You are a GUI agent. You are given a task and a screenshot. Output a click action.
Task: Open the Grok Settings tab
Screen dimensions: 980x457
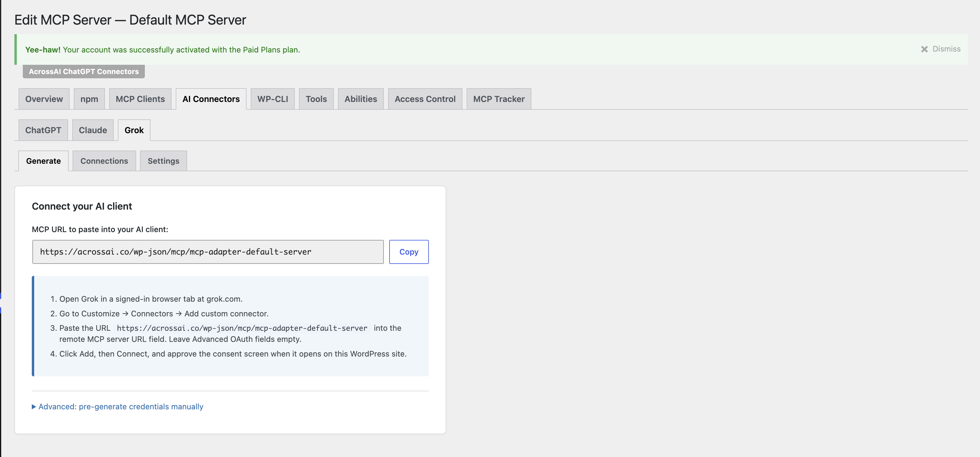164,161
